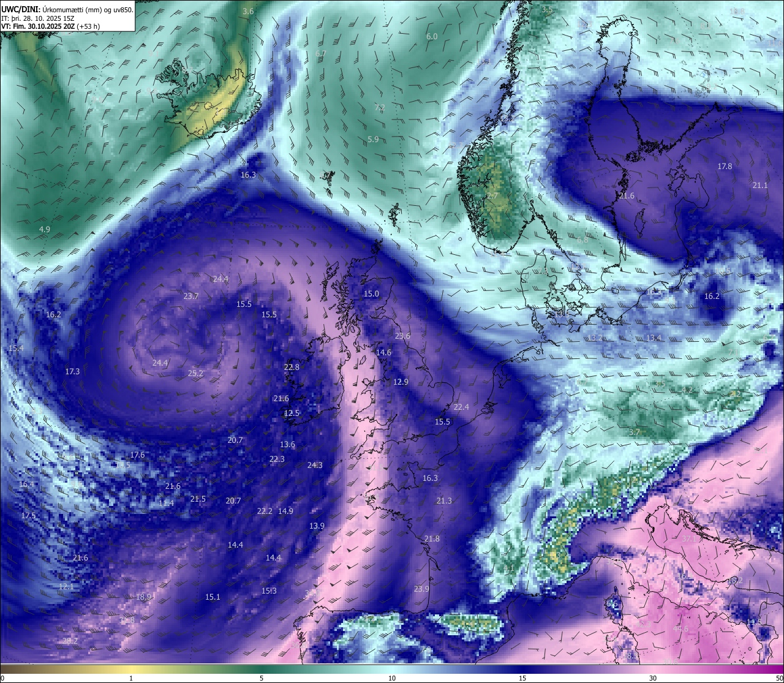Click the value '17.3' at the west edge
Viewport: 784px width, 683px height.
point(72,371)
